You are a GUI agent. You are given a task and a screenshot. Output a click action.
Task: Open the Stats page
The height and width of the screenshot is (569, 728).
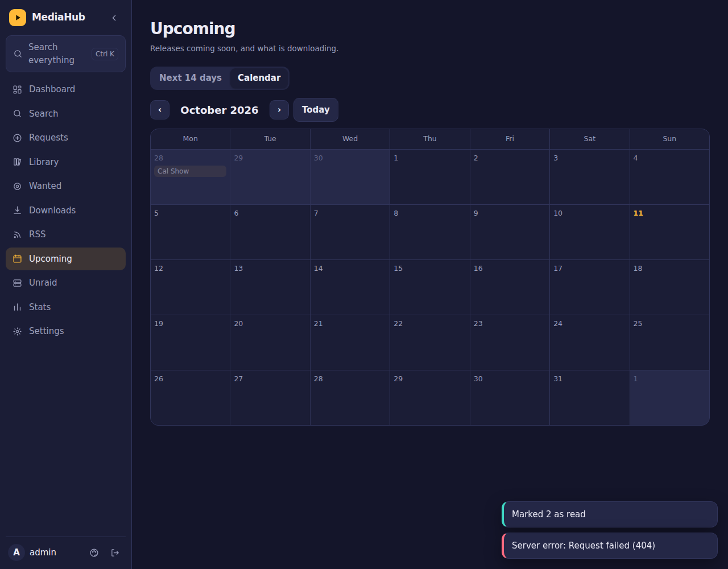65,307
